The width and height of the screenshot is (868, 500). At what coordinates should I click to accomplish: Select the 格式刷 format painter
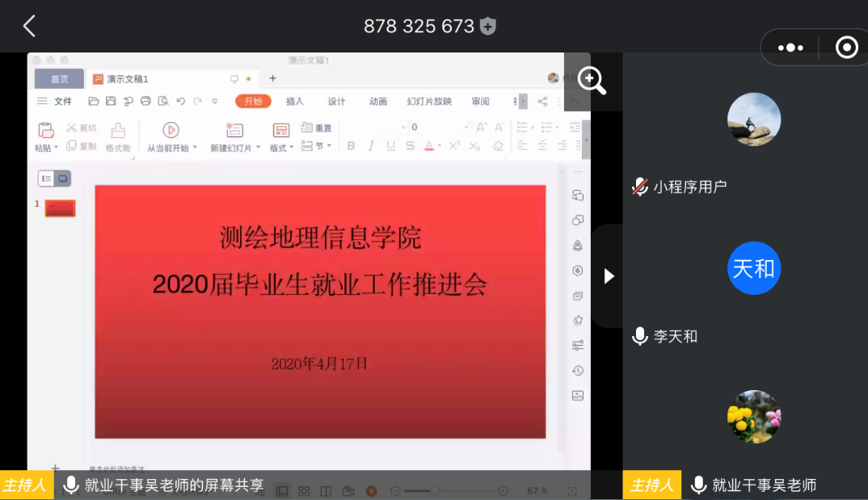(118, 137)
